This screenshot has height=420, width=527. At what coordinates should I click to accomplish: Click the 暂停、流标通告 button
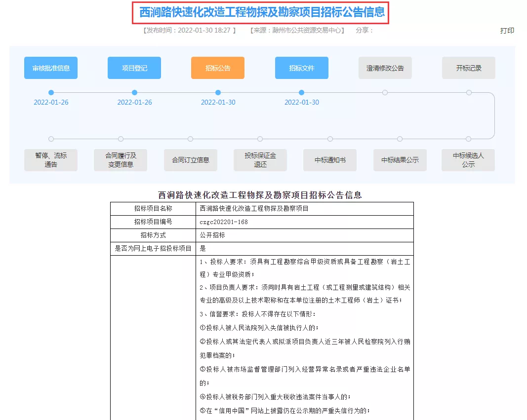(51, 160)
